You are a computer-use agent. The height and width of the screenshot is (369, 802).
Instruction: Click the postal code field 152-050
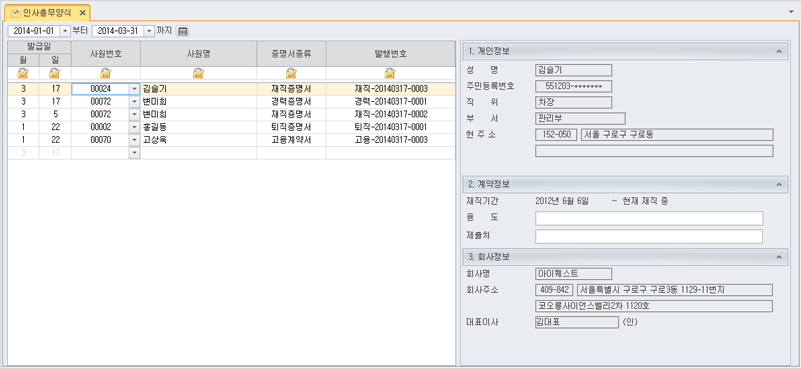[x=556, y=135]
